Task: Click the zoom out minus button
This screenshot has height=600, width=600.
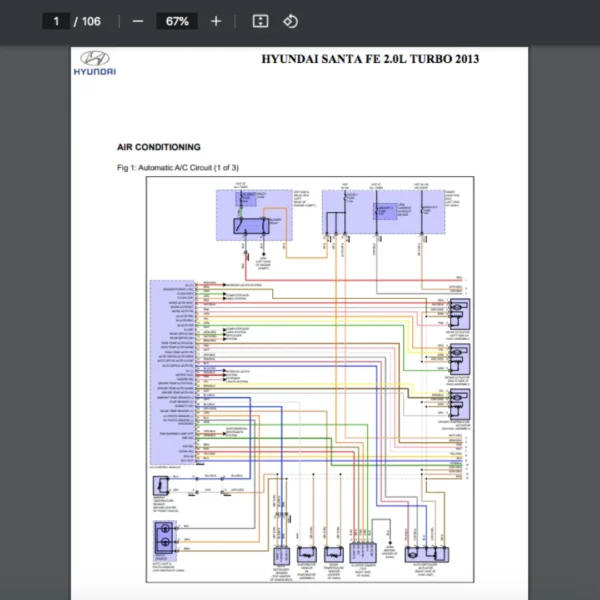Action: 138,21
